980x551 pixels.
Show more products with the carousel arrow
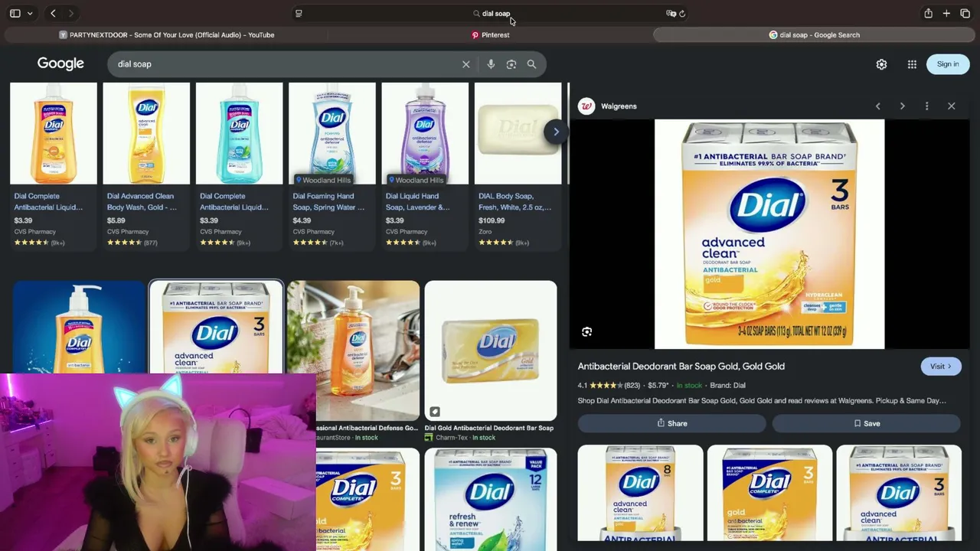556,132
